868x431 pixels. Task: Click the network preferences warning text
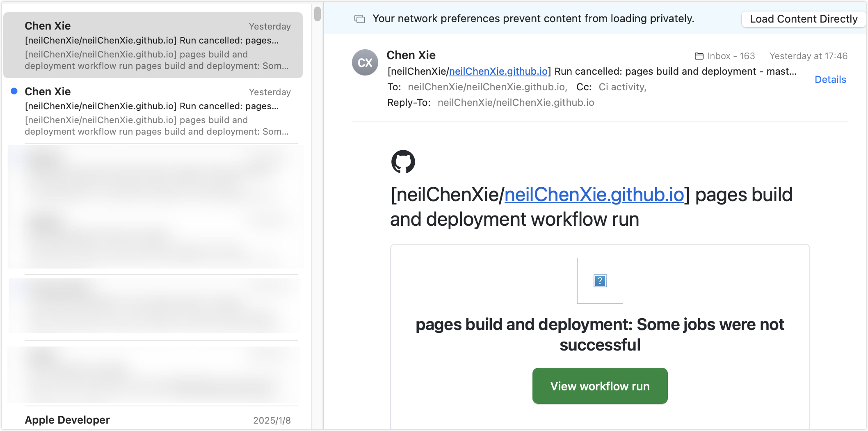533,19
